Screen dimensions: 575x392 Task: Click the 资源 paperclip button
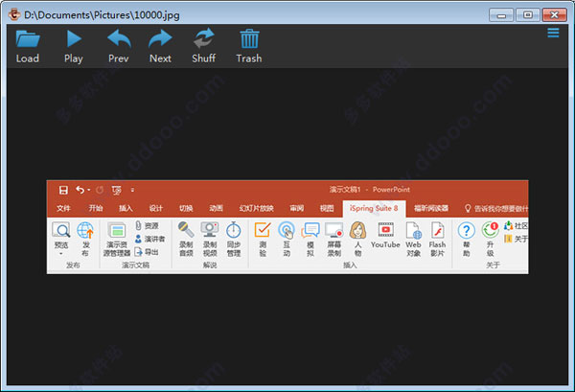coord(147,225)
